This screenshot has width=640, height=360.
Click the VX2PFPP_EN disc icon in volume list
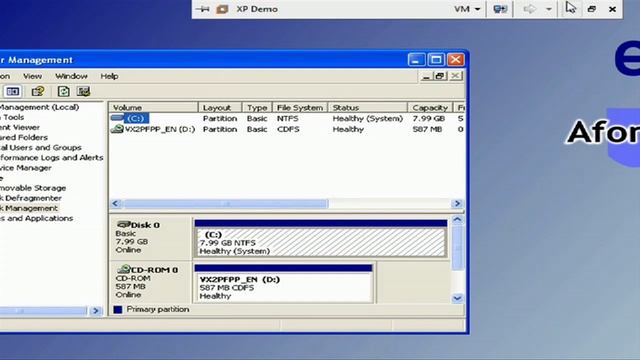point(117,129)
